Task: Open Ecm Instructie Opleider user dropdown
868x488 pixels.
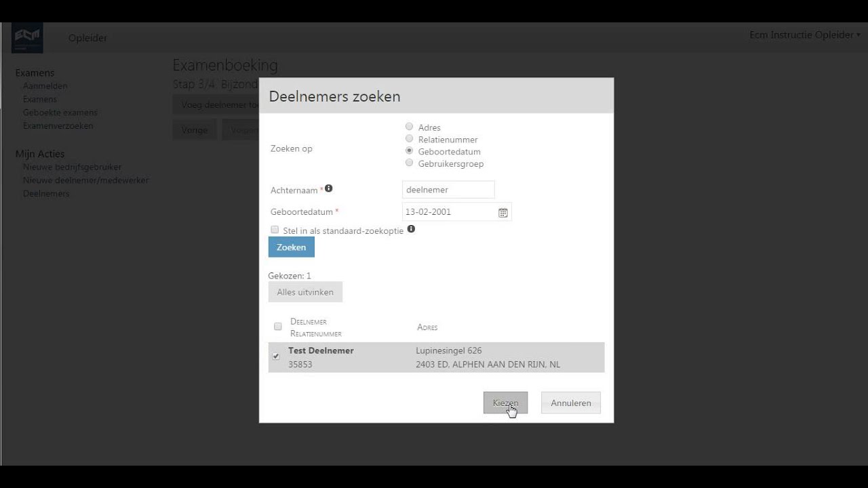Action: (805, 35)
